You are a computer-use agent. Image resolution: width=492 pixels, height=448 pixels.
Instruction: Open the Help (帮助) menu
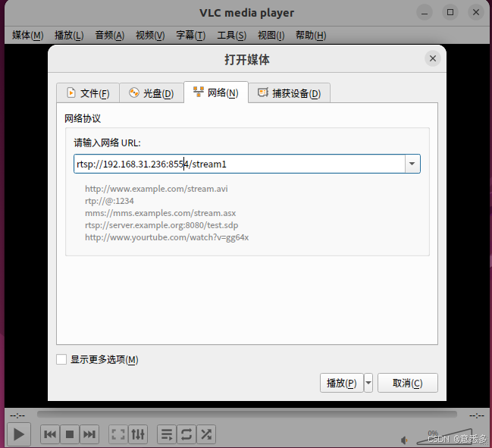point(311,35)
